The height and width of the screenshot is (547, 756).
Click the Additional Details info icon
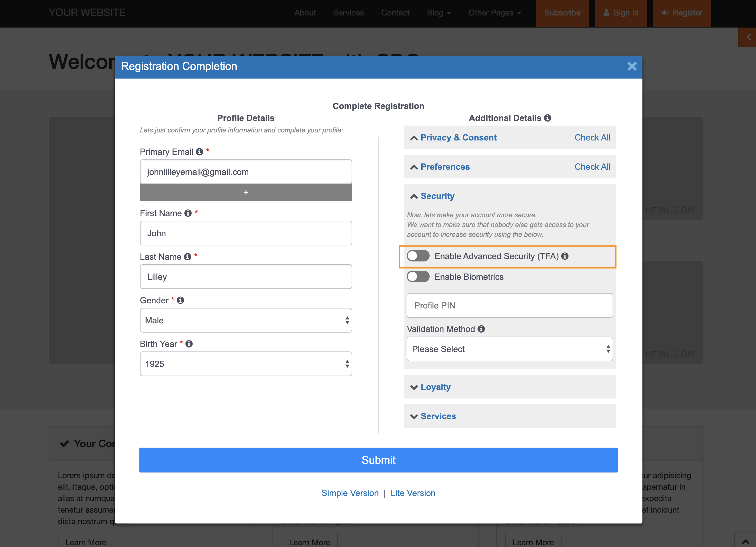tap(548, 118)
